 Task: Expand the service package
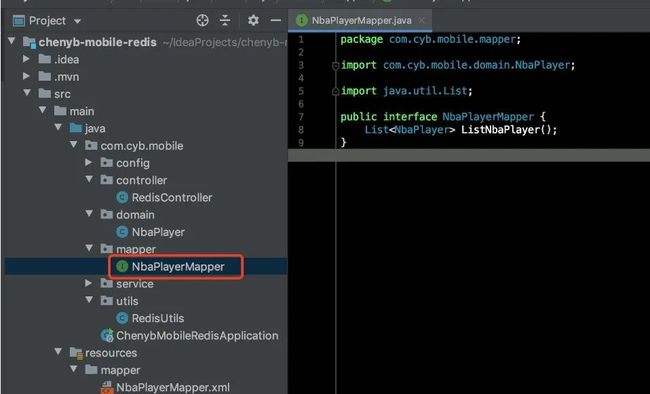pos(88,283)
